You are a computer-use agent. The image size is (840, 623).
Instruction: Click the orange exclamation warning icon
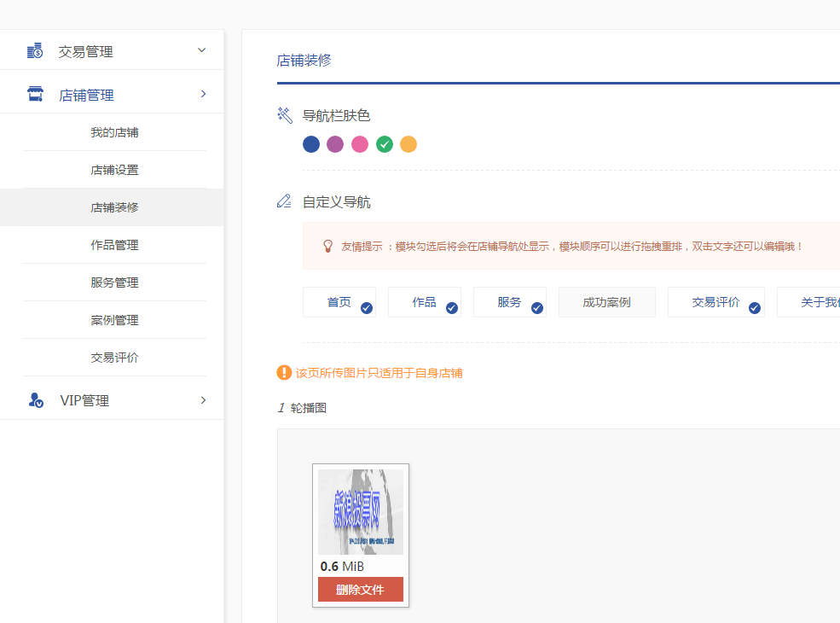tap(284, 373)
